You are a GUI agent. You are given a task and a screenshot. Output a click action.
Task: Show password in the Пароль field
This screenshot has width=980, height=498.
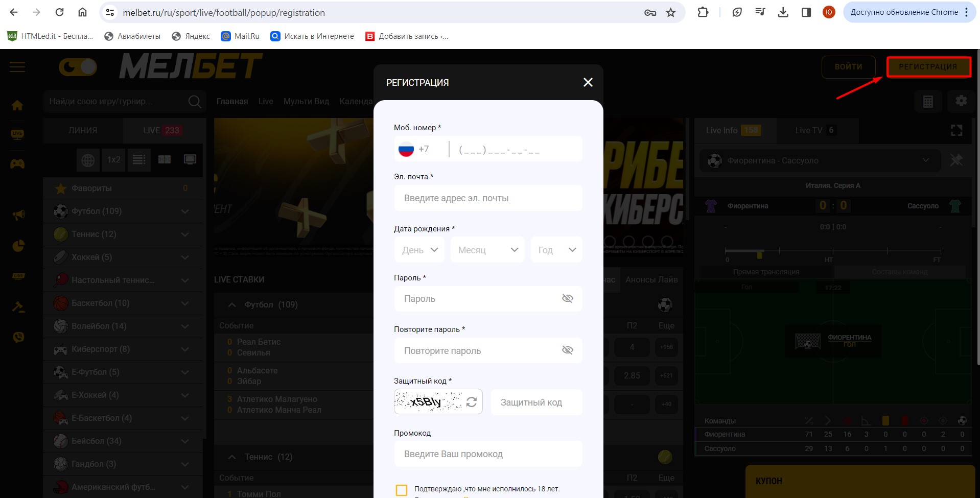(x=567, y=299)
